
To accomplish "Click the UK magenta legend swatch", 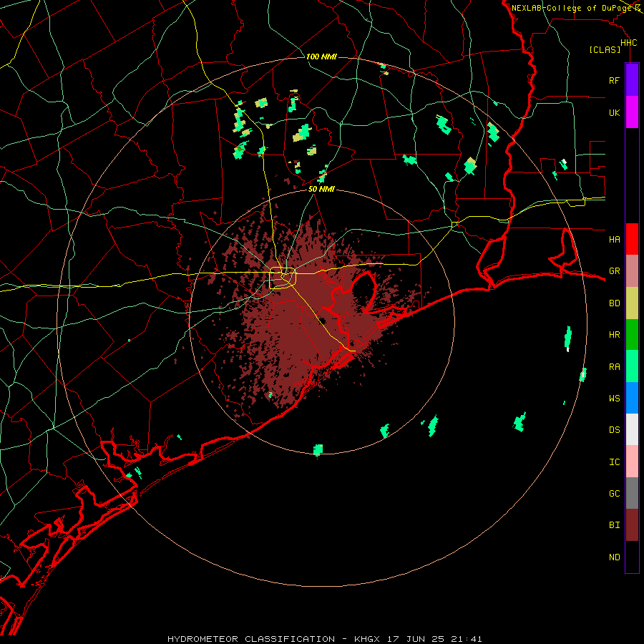I will (x=632, y=112).
